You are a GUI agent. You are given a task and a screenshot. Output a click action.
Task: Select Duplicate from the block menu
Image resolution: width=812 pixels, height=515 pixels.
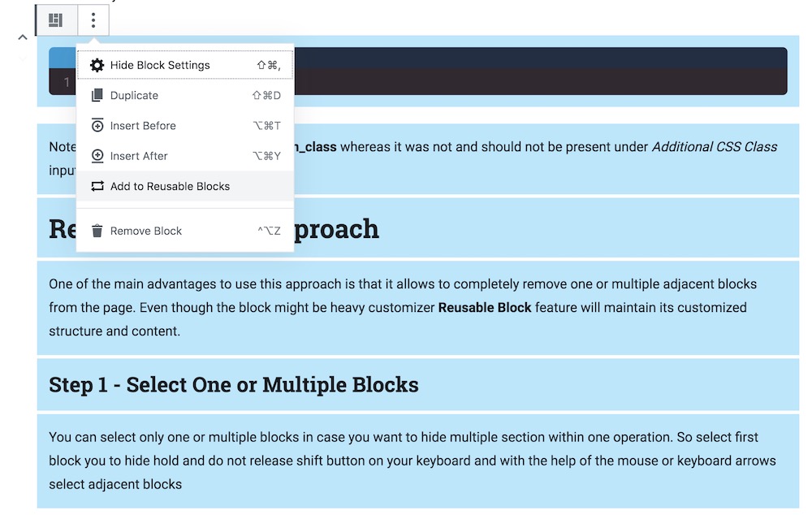click(185, 95)
